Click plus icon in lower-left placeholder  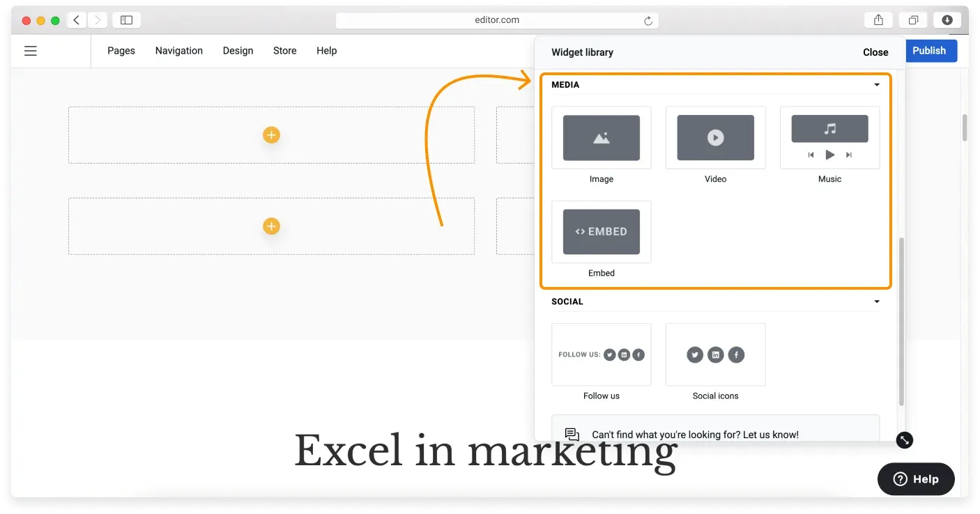[271, 226]
